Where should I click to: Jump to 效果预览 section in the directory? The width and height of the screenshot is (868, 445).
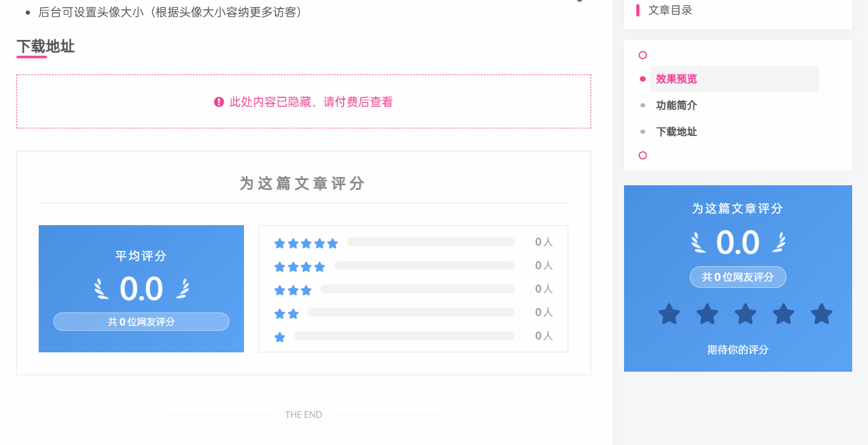676,79
